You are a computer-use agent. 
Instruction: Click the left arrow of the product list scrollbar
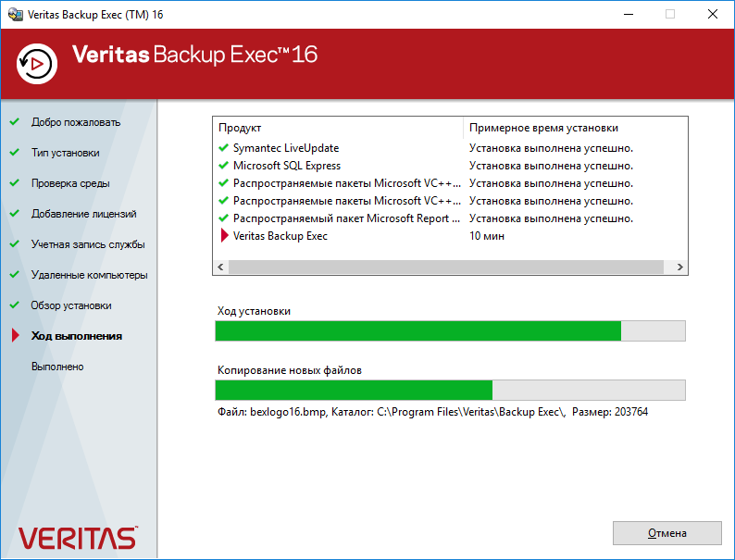point(221,268)
